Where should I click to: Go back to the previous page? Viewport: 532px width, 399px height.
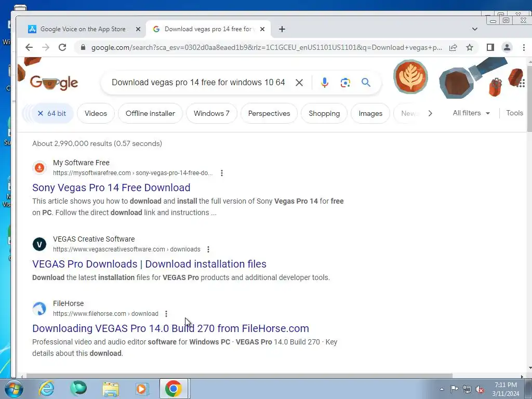tap(29, 47)
